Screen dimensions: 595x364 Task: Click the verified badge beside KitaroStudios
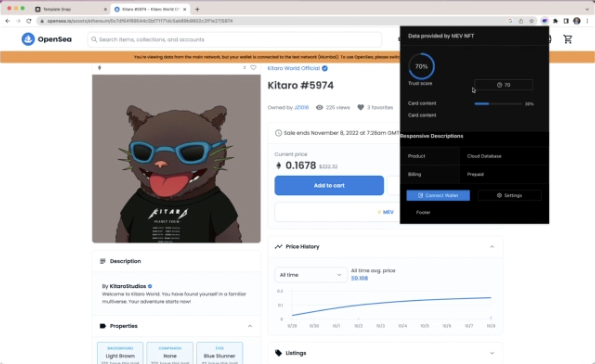(150, 286)
